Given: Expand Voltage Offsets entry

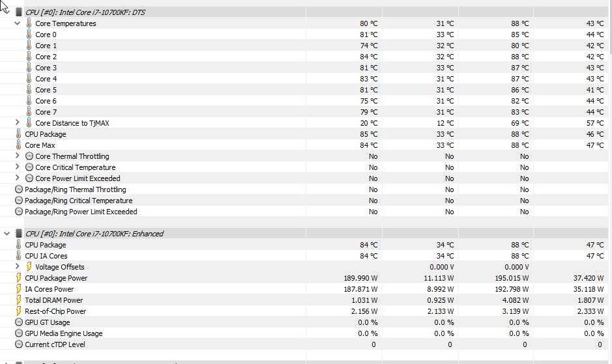Looking at the screenshot, I should click(x=17, y=266).
